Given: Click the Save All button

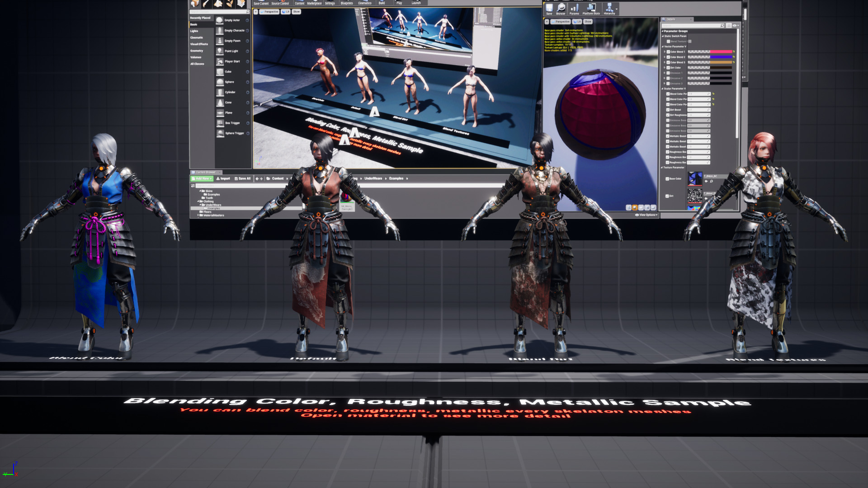Looking at the screenshot, I should 242,179.
